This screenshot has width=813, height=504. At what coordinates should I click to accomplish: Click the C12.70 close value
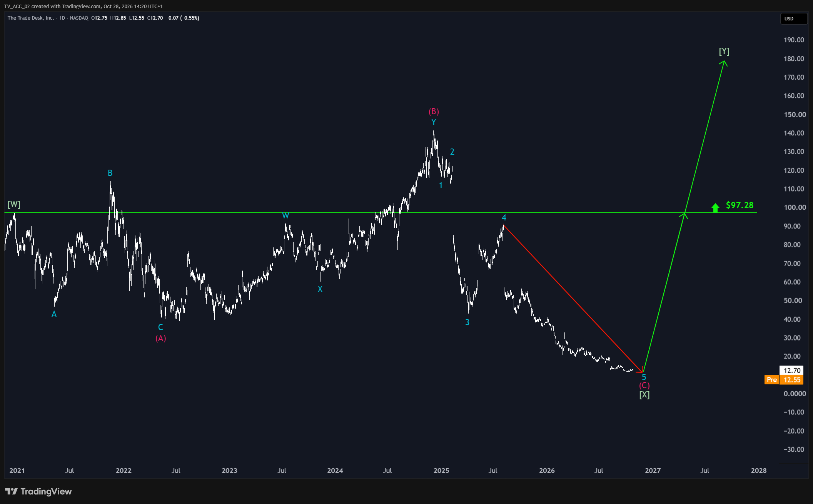coord(155,18)
